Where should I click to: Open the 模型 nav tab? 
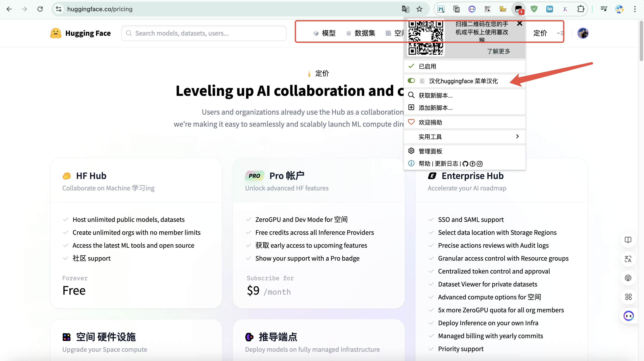325,33
